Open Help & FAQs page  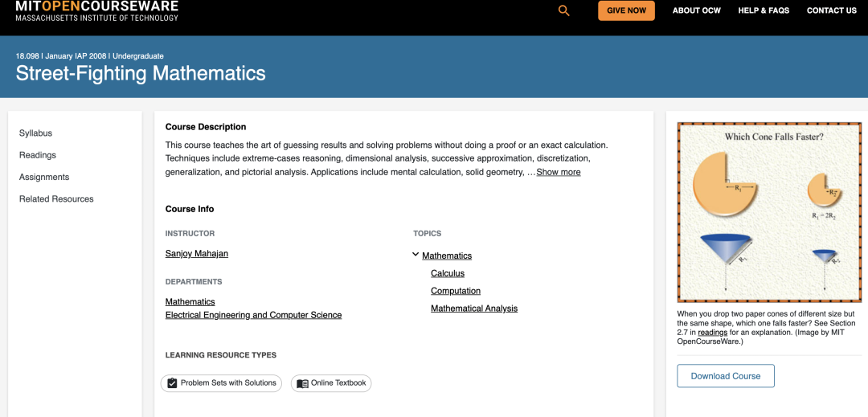(764, 10)
